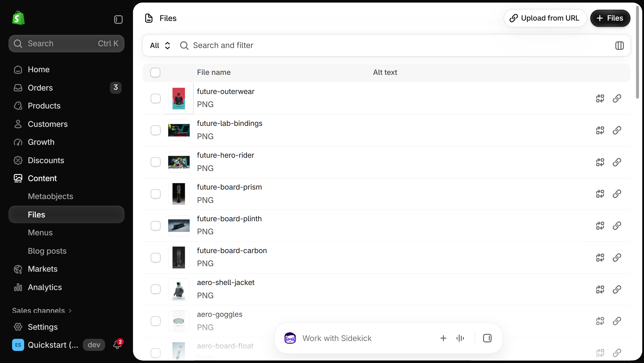Viewport: 644px width, 363px height.
Task: Check the future-outerwear checkbox
Action: tap(156, 99)
